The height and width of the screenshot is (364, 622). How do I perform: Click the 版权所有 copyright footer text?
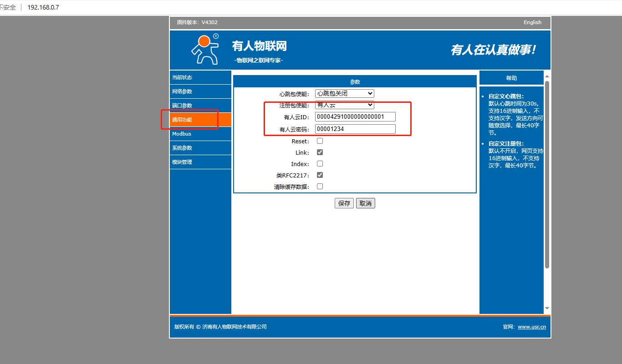[x=220, y=327]
